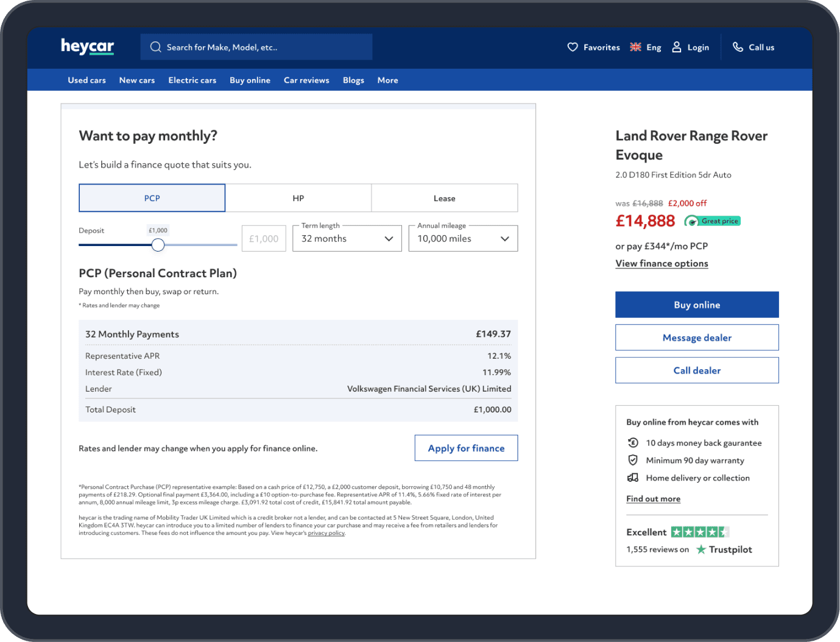Expand the Annual mileage dropdown

(x=464, y=239)
